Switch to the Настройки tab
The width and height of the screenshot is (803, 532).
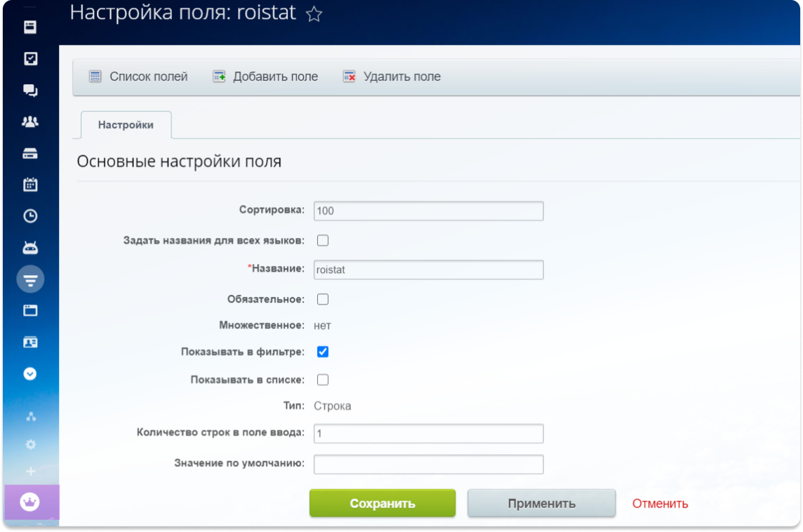[126, 125]
